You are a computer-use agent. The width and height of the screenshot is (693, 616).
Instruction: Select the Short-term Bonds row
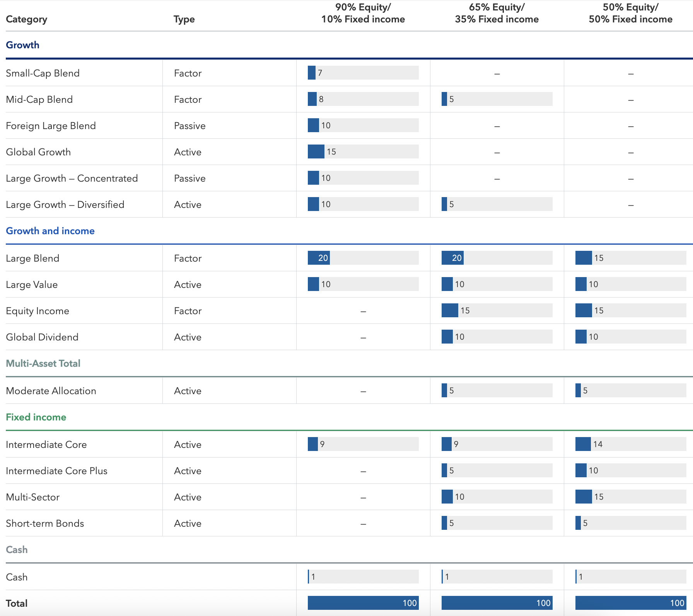click(44, 523)
